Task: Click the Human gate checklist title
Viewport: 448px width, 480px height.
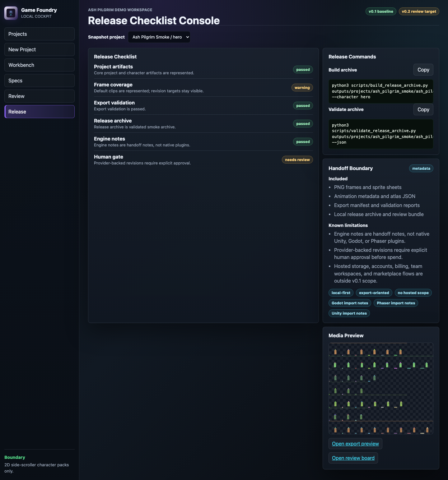Action: [x=109, y=157]
